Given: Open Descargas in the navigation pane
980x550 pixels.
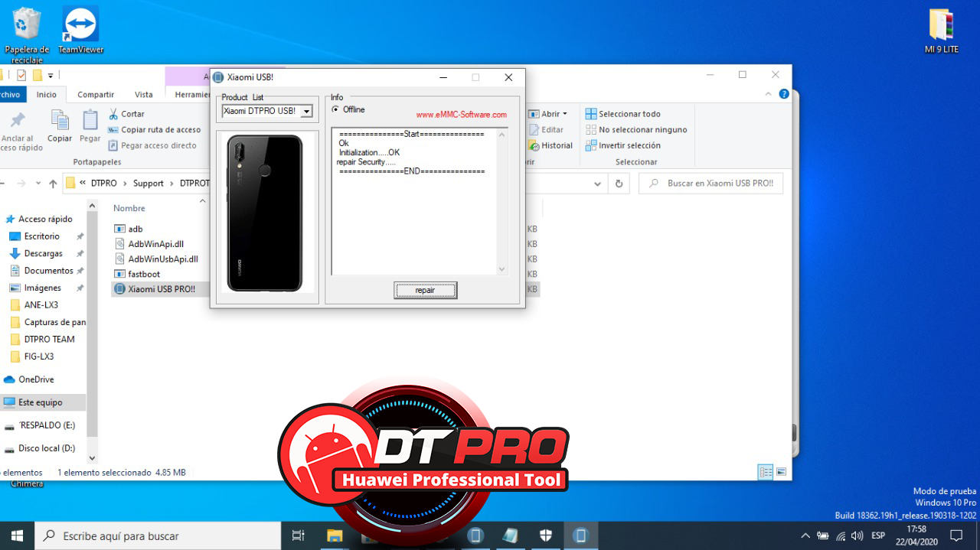Looking at the screenshot, I should (x=43, y=253).
